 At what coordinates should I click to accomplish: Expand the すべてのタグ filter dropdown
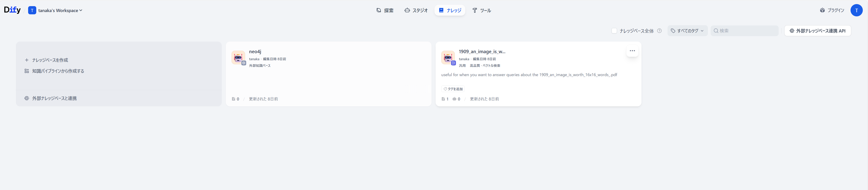(x=687, y=31)
